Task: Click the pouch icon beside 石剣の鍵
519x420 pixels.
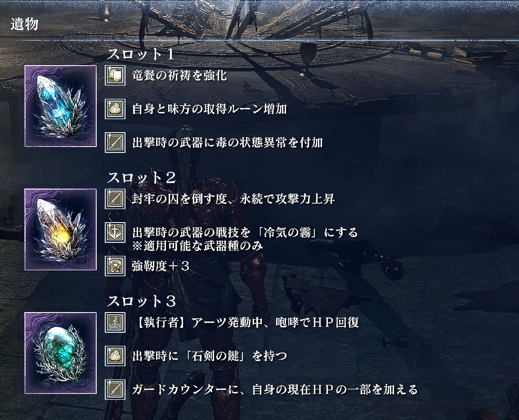Action: 115,356
